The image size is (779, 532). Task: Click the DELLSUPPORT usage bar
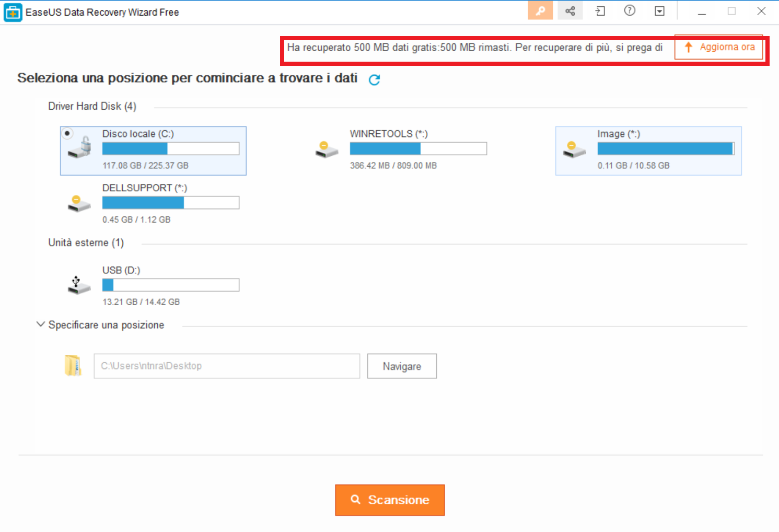tap(171, 203)
